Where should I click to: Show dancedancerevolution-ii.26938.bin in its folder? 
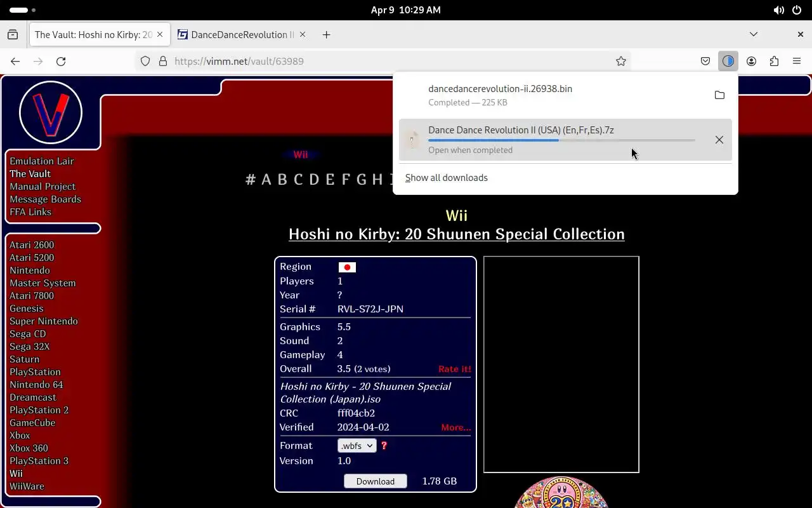[719, 95]
